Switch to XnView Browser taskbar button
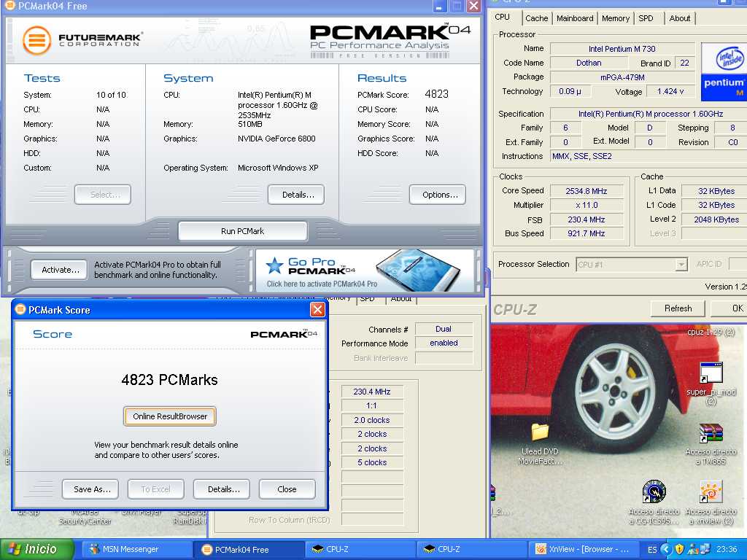Image resolution: width=747 pixels, height=560 pixels. pyautogui.click(x=583, y=550)
